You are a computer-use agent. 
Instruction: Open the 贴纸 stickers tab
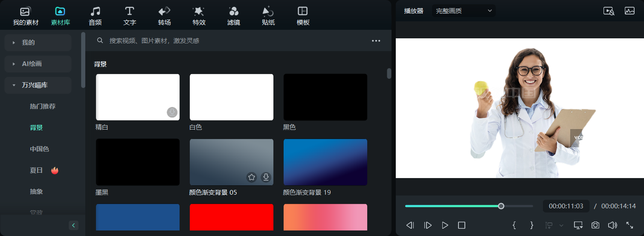coord(268,16)
